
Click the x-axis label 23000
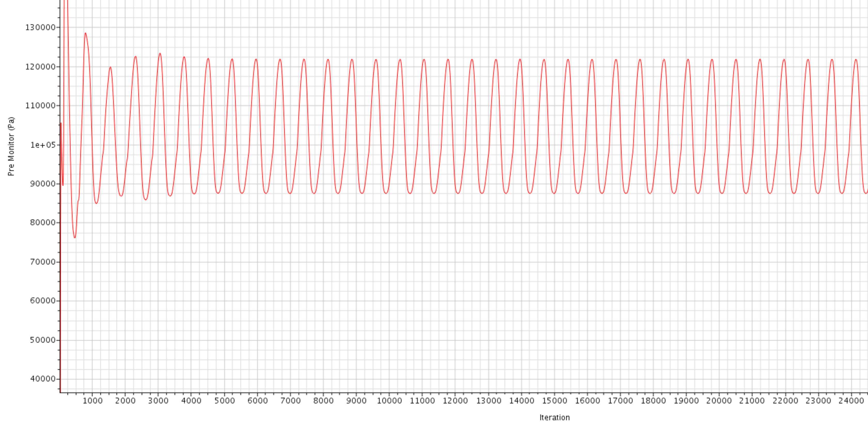pyautogui.click(x=818, y=401)
